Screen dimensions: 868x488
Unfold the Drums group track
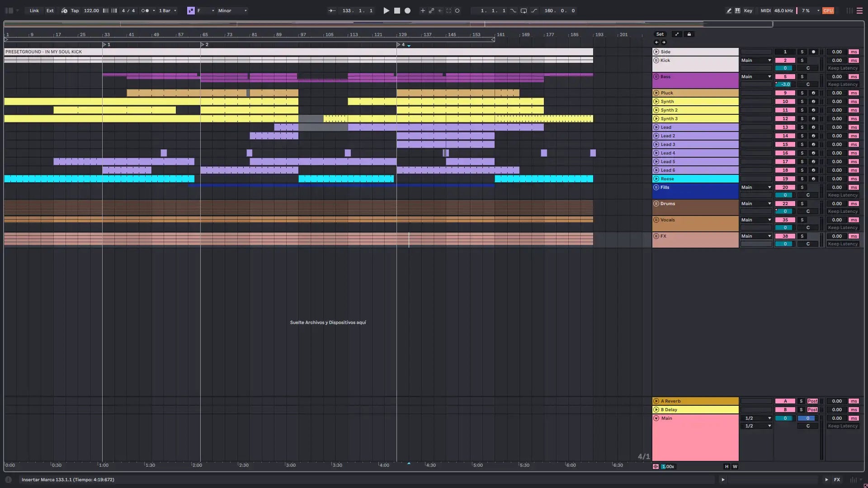656,204
